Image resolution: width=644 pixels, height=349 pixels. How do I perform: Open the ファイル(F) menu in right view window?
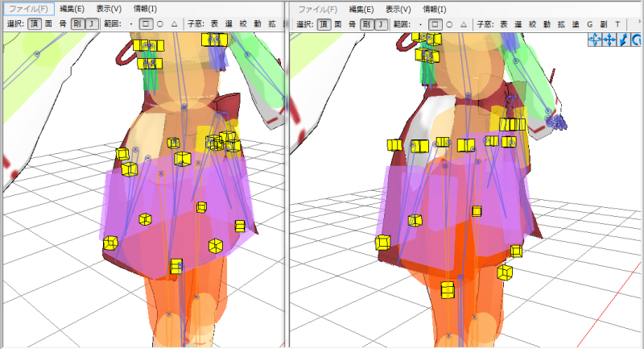pyautogui.click(x=317, y=9)
